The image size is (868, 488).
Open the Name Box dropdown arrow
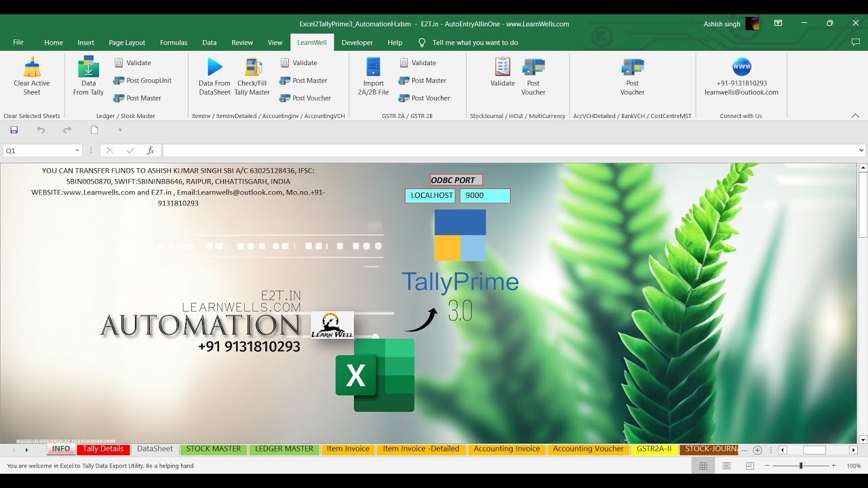pos(77,150)
